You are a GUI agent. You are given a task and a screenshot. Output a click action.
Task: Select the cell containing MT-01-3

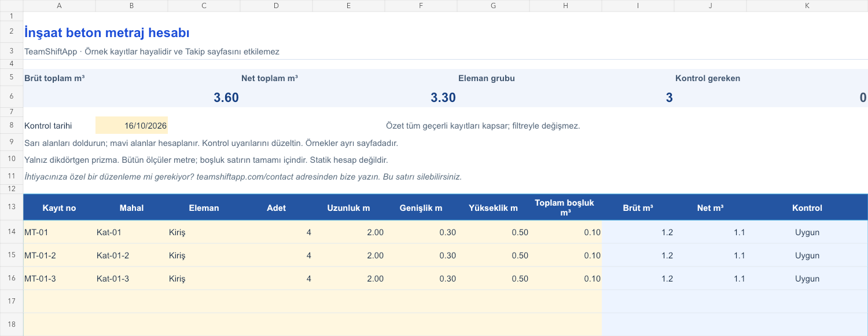tap(60, 279)
